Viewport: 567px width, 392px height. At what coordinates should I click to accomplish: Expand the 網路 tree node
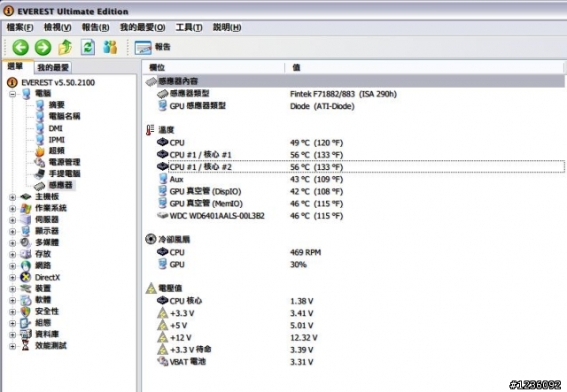pyautogui.click(x=12, y=266)
